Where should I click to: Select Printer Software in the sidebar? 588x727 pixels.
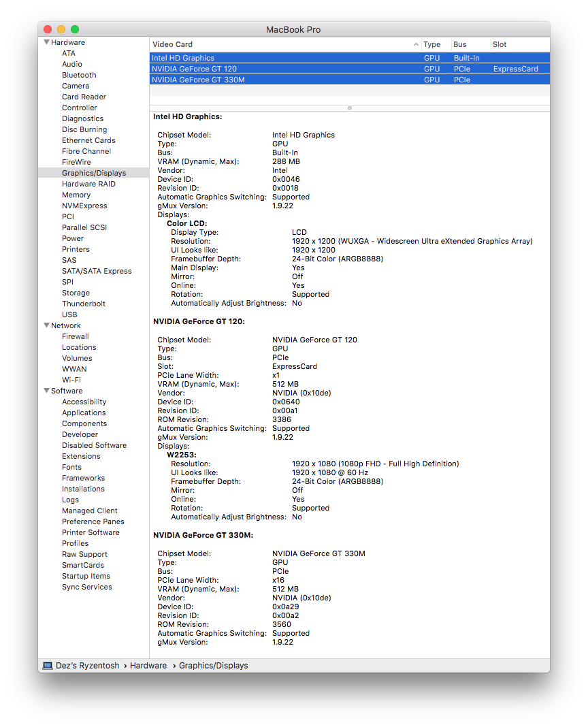(91, 533)
